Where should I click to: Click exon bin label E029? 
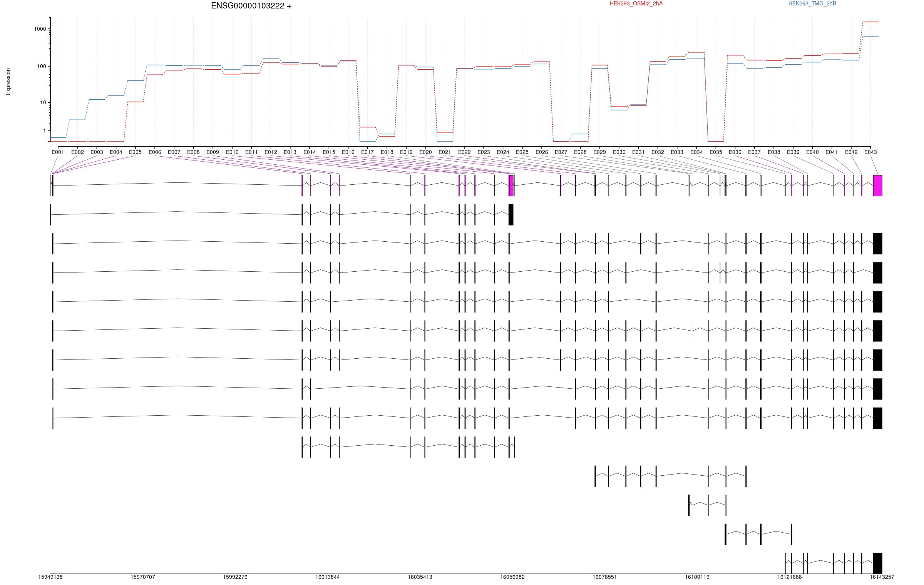point(599,152)
